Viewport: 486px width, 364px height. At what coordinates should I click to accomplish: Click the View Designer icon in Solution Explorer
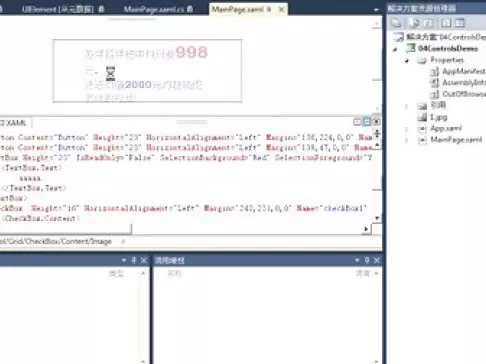pos(460,23)
